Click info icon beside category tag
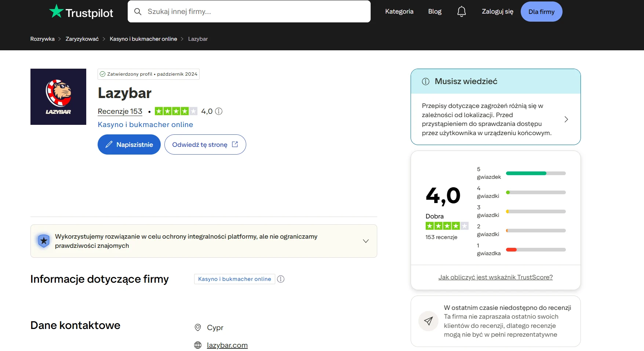Image resolution: width=644 pixels, height=351 pixels. click(281, 279)
